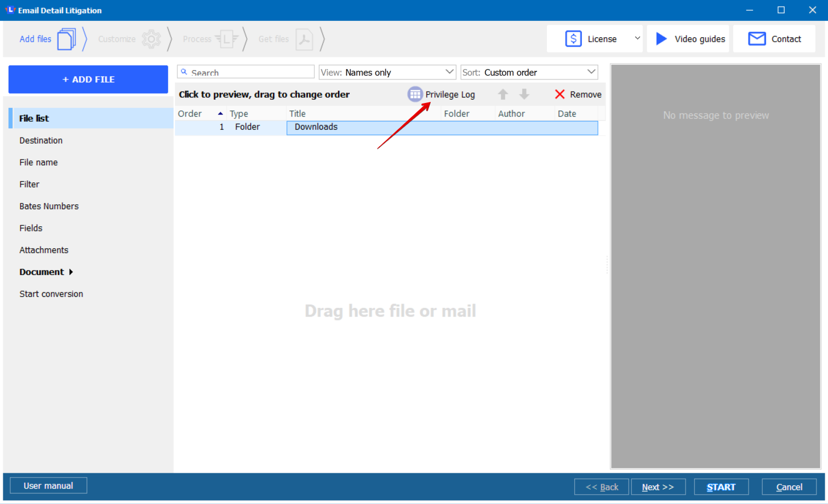The height and width of the screenshot is (504, 828).
Task: Click the move-down arrow icon
Action: tap(524, 94)
